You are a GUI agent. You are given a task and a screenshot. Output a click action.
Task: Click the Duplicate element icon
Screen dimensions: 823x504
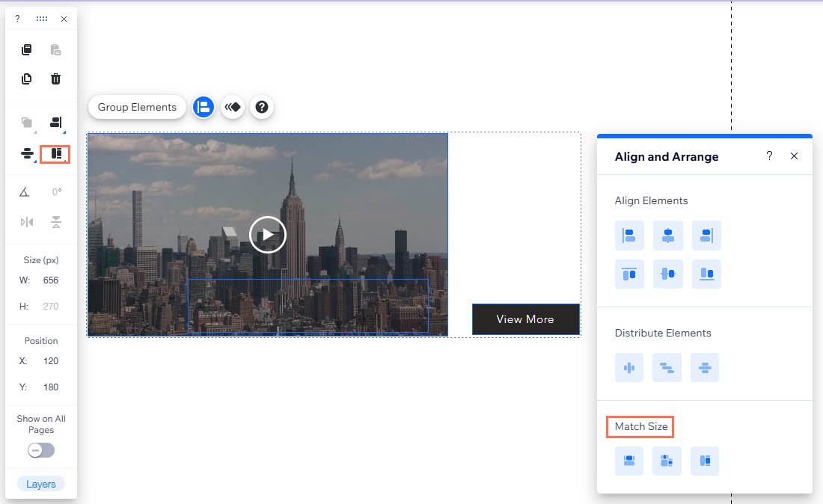[26, 79]
